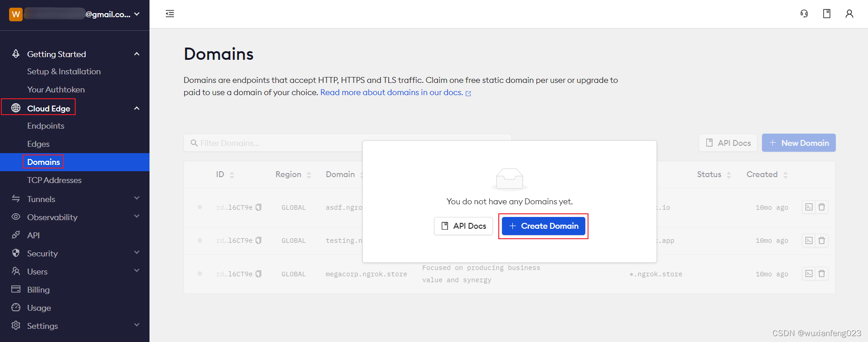The height and width of the screenshot is (342, 868).
Task: Expand the Settings section chevron
Action: pos(137,325)
